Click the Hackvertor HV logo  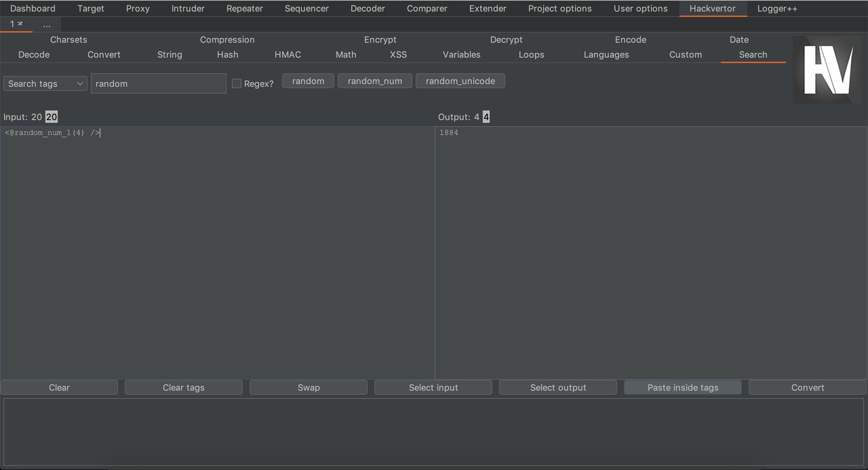click(x=827, y=70)
